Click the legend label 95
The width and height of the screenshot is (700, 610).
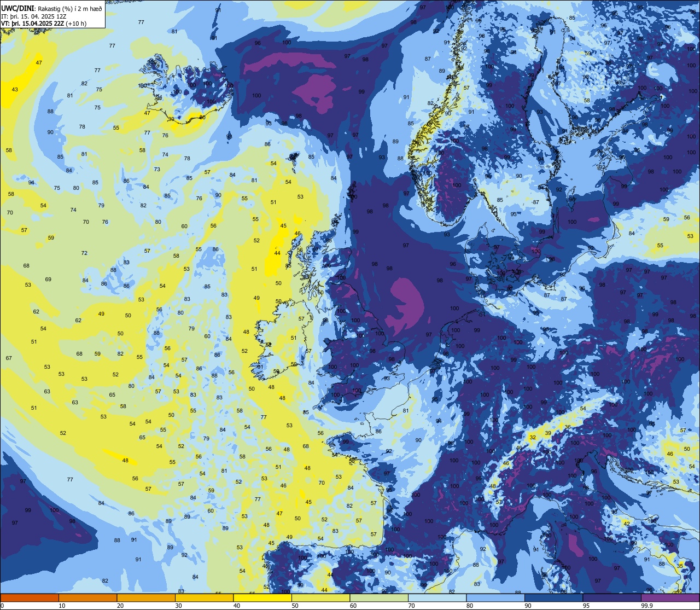pyautogui.click(x=586, y=606)
